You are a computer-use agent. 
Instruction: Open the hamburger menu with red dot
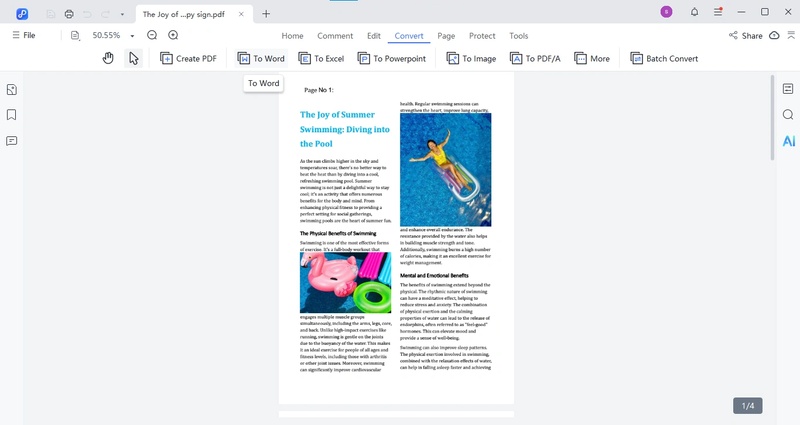[x=718, y=12]
